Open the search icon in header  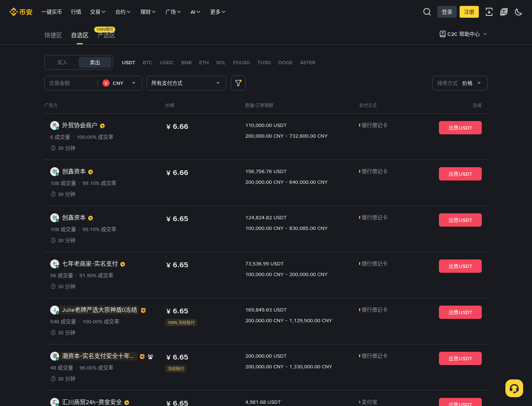pos(427,12)
